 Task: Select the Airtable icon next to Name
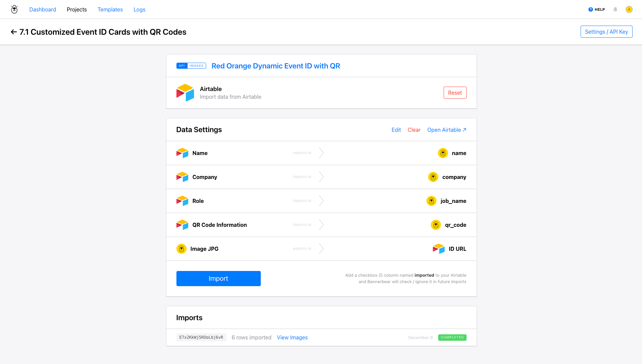(x=182, y=153)
